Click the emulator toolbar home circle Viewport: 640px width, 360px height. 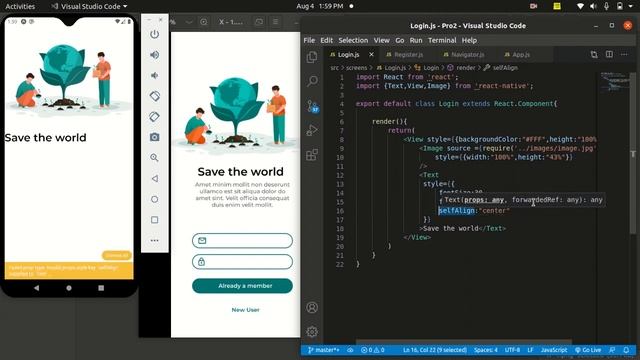[x=154, y=199]
